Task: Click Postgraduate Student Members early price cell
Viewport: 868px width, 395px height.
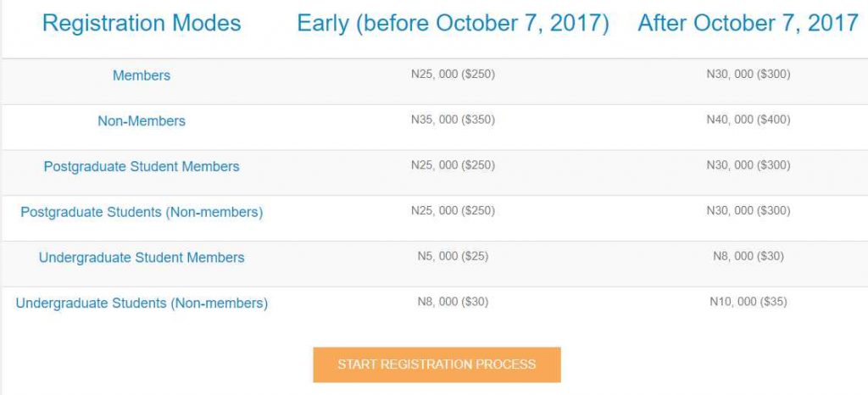Action: tap(453, 165)
